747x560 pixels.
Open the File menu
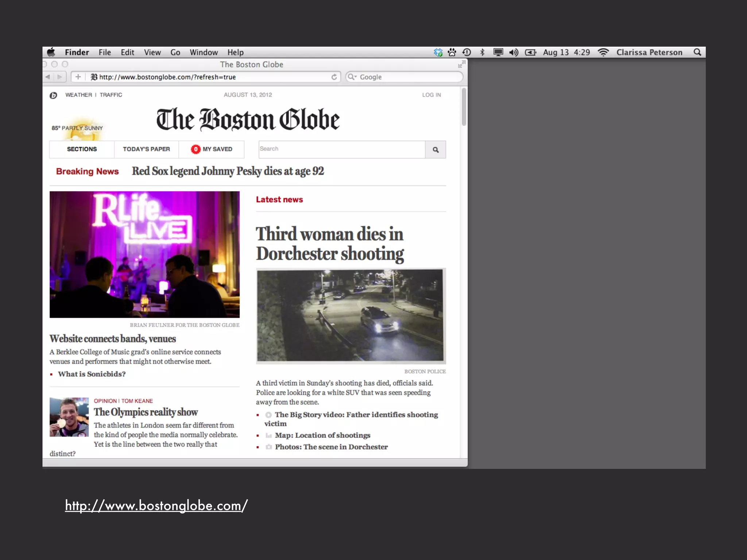pos(105,52)
